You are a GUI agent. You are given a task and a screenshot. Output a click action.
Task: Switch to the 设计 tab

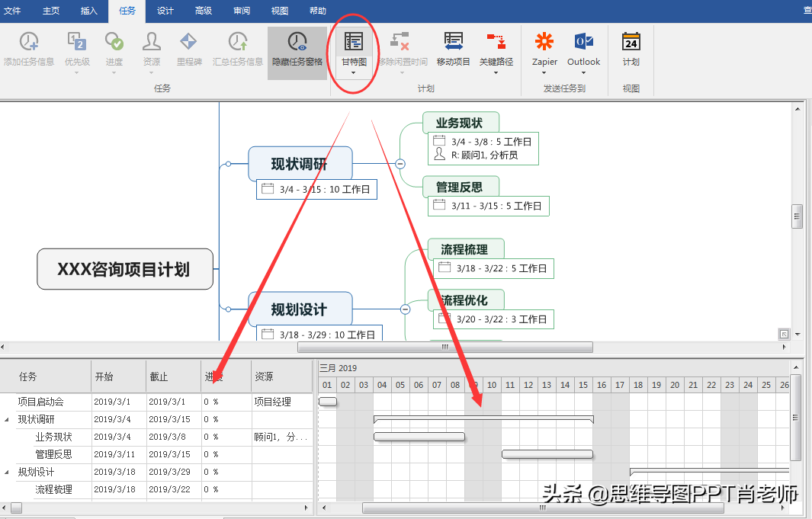point(165,11)
